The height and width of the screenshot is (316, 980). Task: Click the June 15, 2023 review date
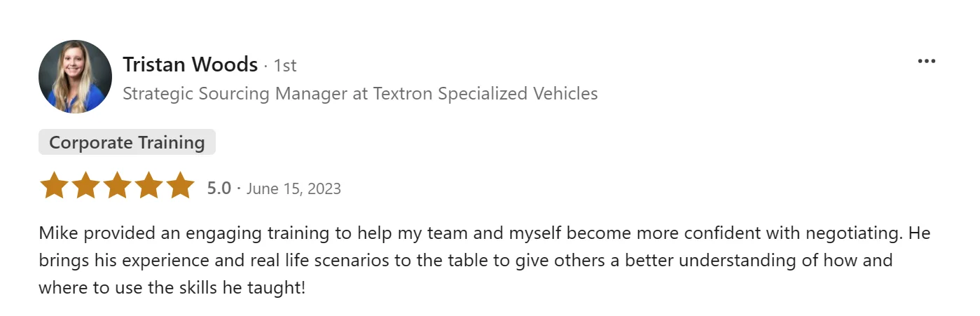(x=294, y=188)
